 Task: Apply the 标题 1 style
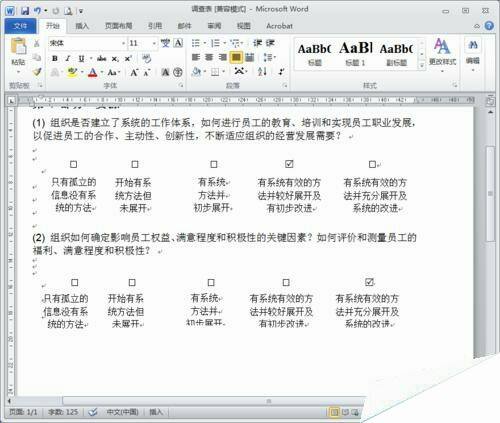(355, 54)
